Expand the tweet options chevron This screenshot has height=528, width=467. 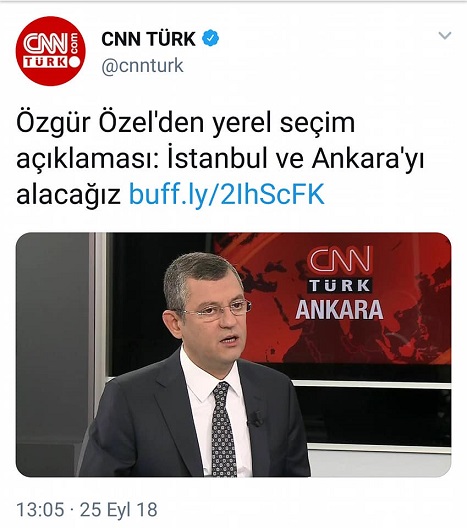[445, 35]
